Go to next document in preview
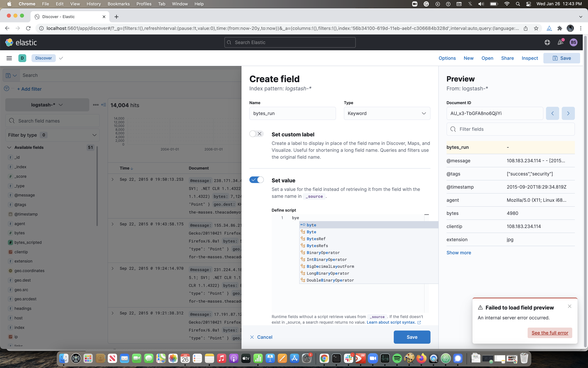Viewport: 588px width, 368px height. [x=568, y=113]
